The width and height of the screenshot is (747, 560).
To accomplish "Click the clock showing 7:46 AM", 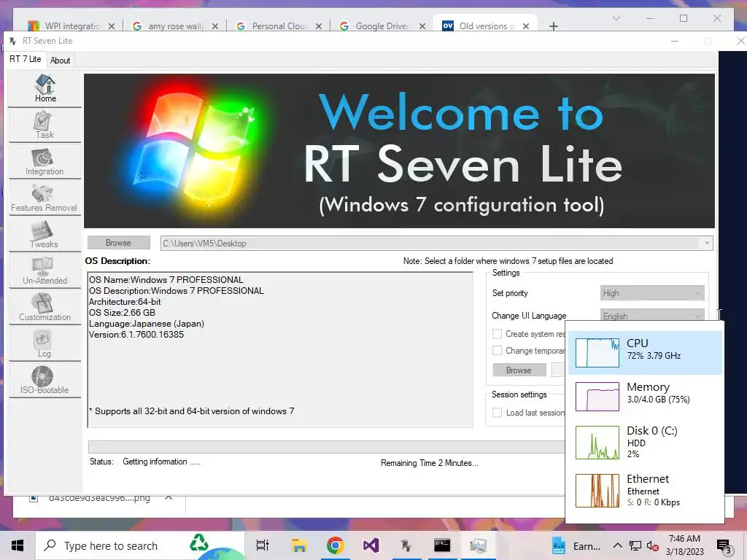I will click(684, 545).
